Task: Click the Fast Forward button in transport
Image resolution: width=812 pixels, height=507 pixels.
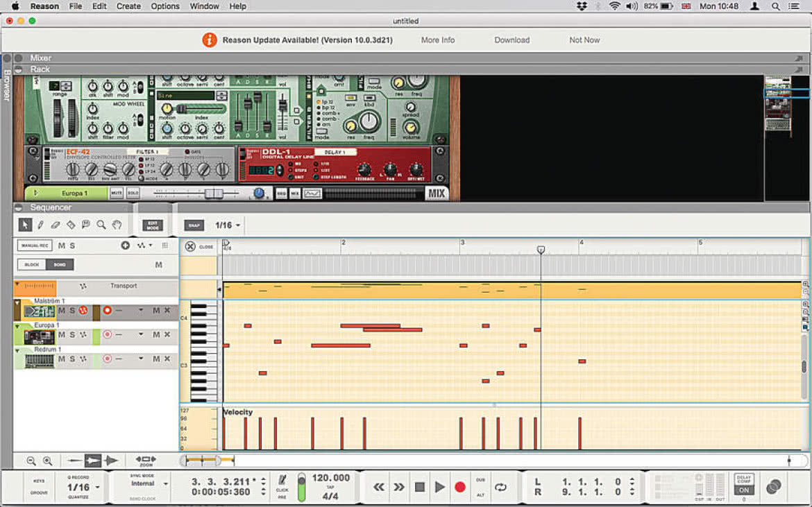Action: tap(399, 487)
